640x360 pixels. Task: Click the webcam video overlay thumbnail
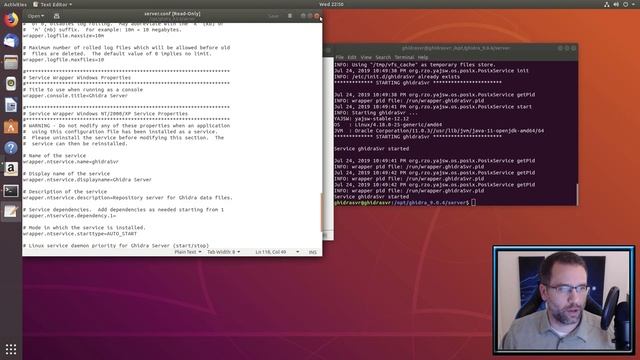point(564,300)
